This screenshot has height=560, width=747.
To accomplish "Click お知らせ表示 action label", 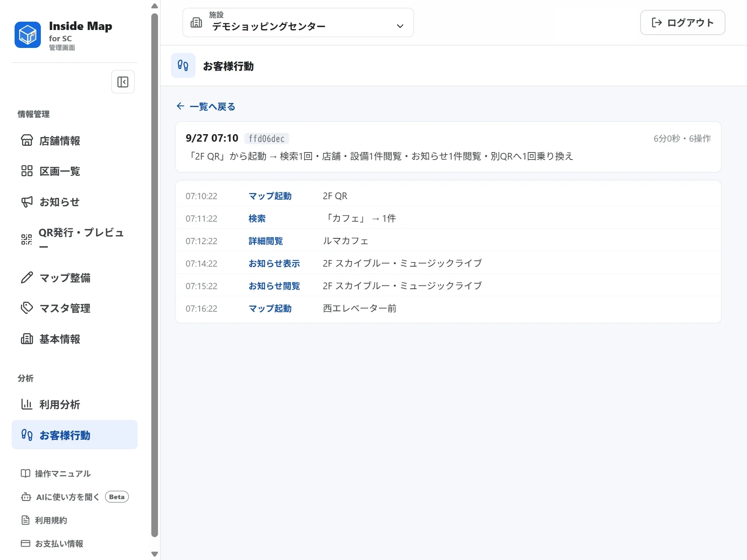I will [x=274, y=263].
